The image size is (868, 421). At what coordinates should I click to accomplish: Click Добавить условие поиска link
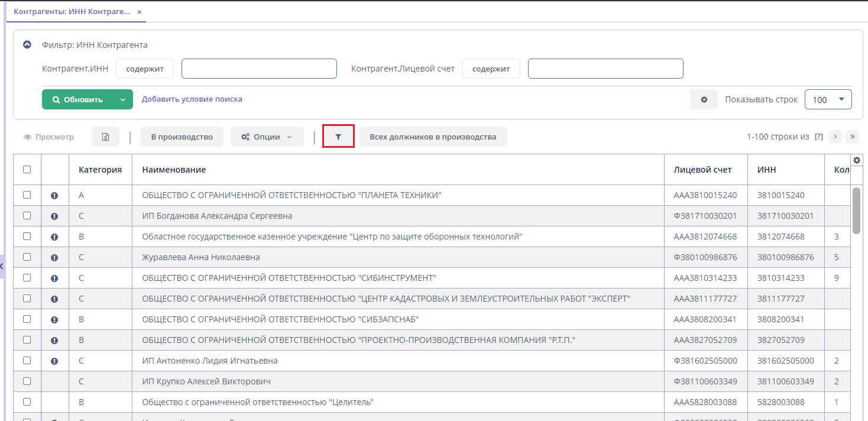[192, 99]
